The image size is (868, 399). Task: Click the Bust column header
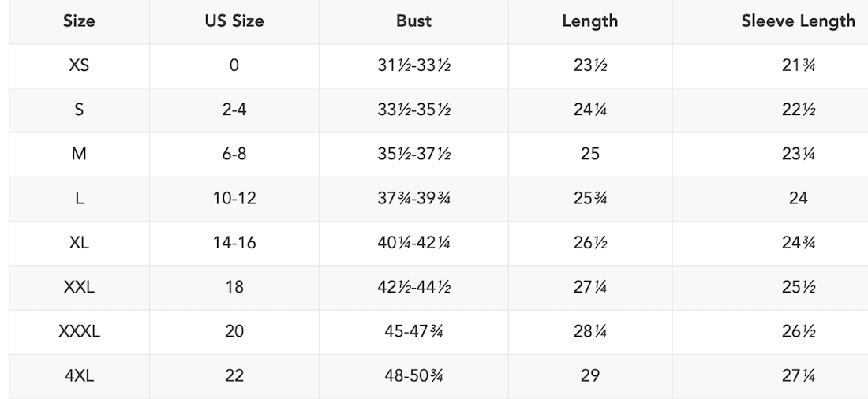413,21
